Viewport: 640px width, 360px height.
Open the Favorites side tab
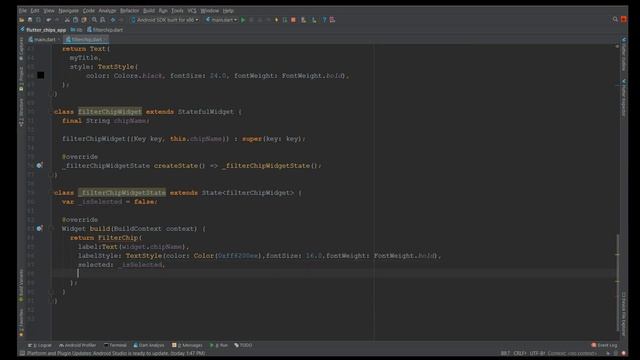[x=21, y=322]
